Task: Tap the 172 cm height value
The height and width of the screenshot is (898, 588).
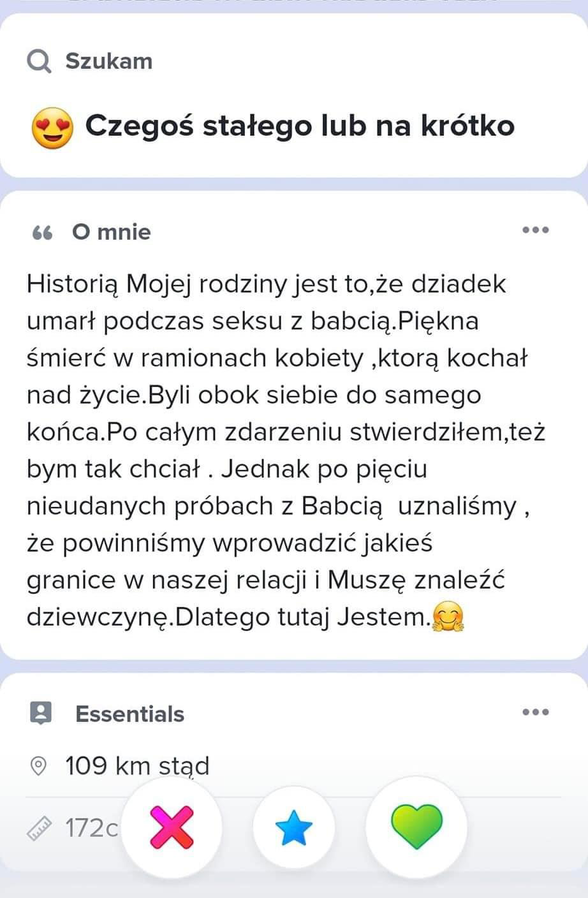Action: click(x=92, y=828)
